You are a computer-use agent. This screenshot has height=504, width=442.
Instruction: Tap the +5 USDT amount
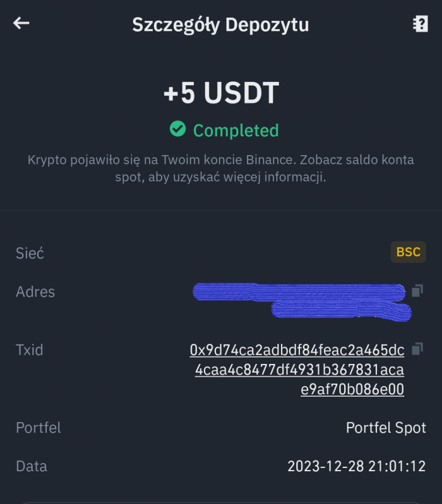tap(221, 94)
